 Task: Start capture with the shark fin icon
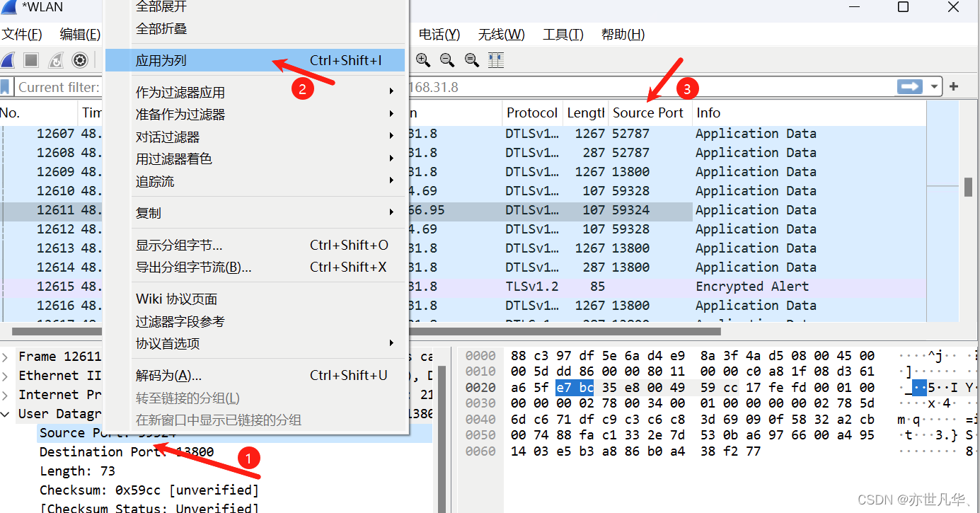click(x=8, y=60)
